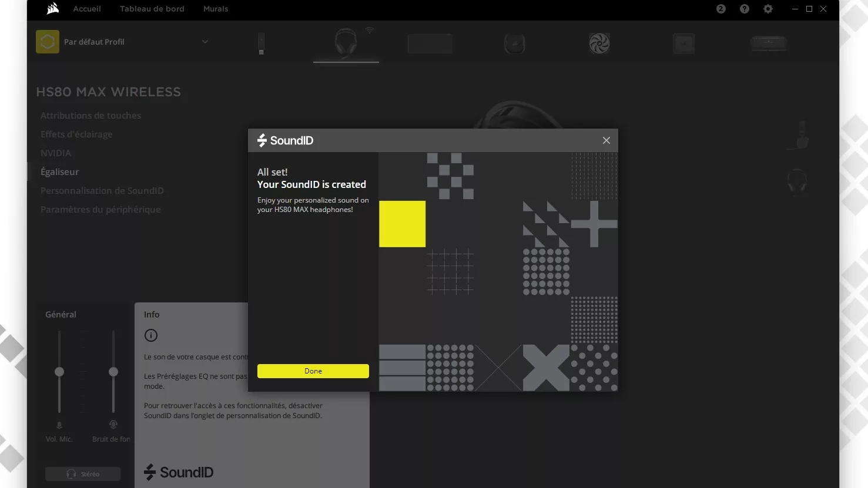The width and height of the screenshot is (868, 488).
Task: Click the SoundID logo in Info panel
Action: tap(179, 472)
